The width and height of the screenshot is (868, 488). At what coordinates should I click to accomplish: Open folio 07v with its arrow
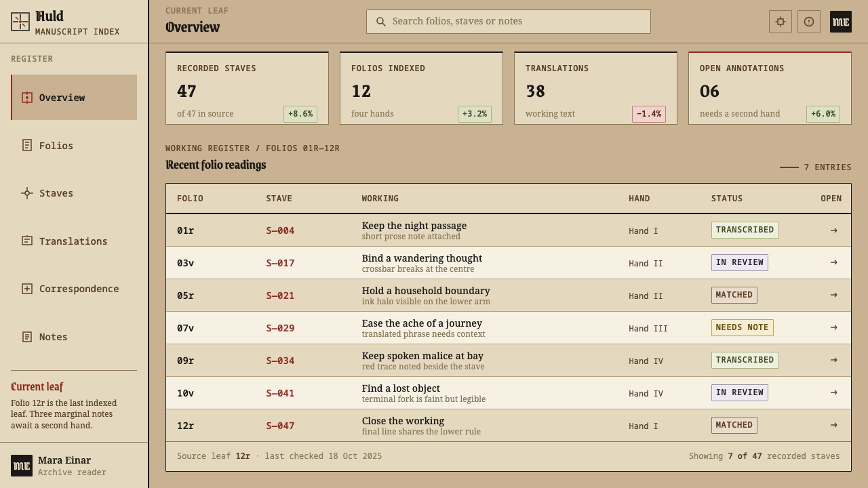833,328
